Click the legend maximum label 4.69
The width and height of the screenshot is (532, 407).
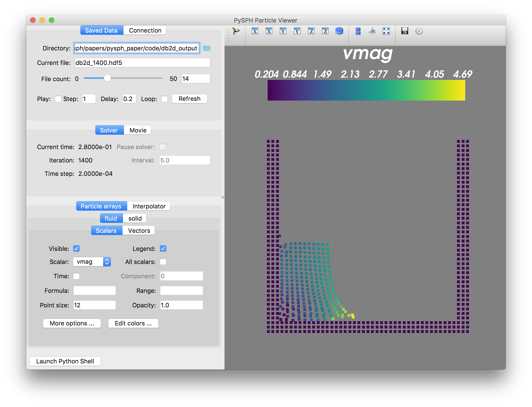pos(462,74)
